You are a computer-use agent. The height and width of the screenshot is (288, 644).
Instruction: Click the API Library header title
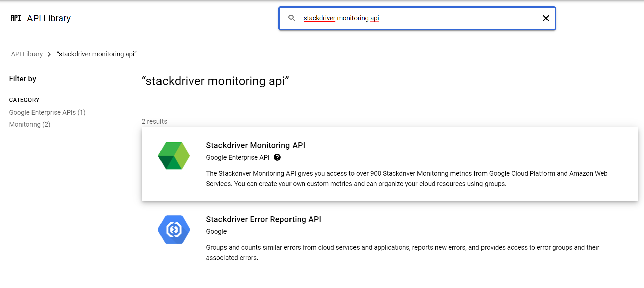point(49,18)
